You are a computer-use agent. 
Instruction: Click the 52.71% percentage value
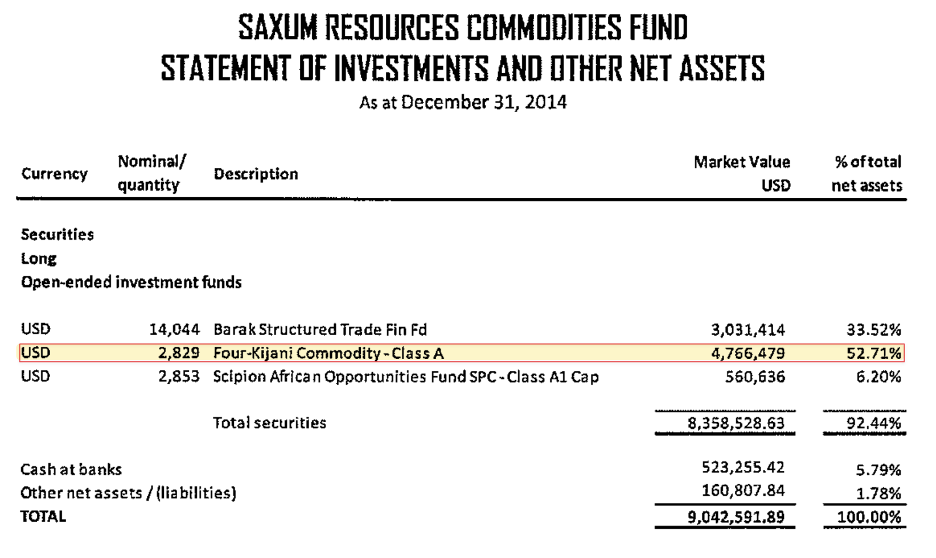tap(873, 353)
